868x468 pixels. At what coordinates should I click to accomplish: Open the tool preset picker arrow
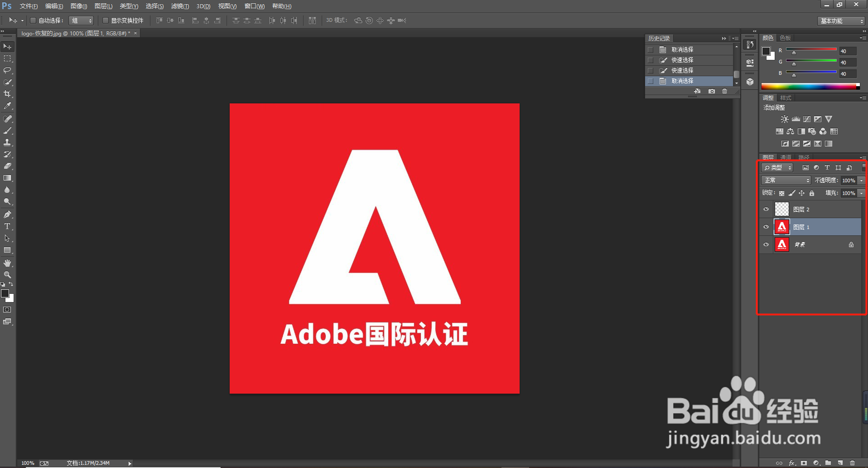pos(22,20)
